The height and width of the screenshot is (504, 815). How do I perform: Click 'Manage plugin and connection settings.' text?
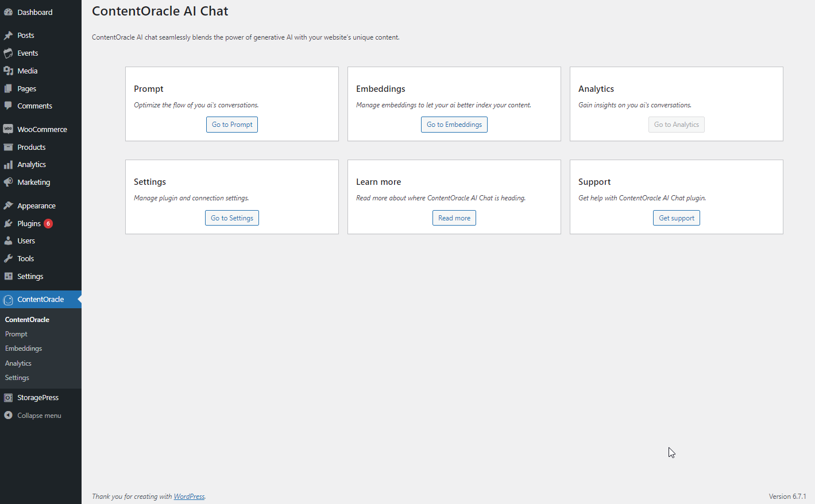pyautogui.click(x=191, y=198)
